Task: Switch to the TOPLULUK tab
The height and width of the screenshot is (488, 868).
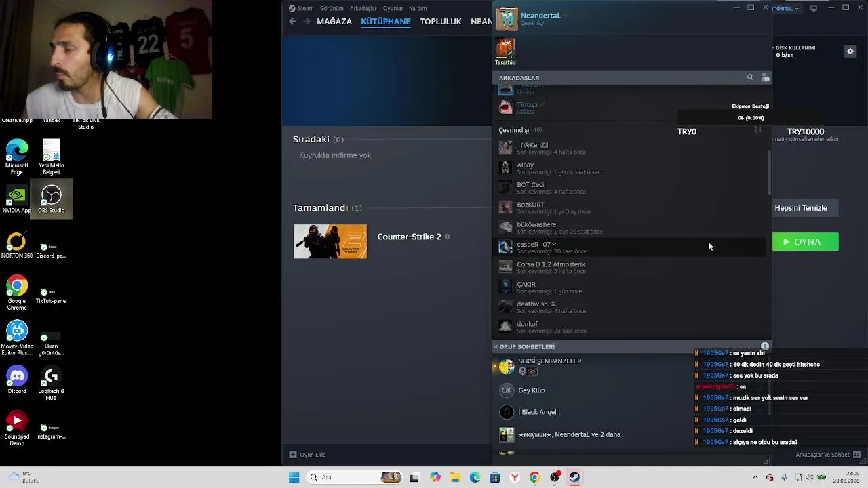Action: tap(440, 22)
